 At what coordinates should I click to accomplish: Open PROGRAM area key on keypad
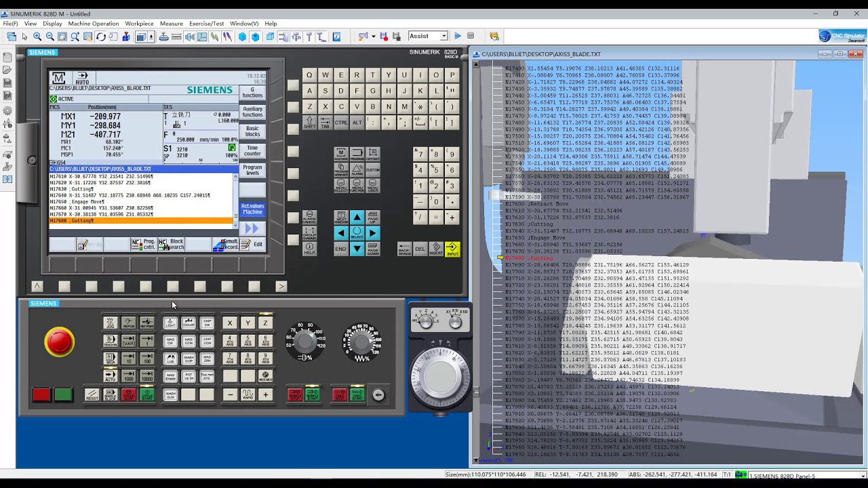357,154
